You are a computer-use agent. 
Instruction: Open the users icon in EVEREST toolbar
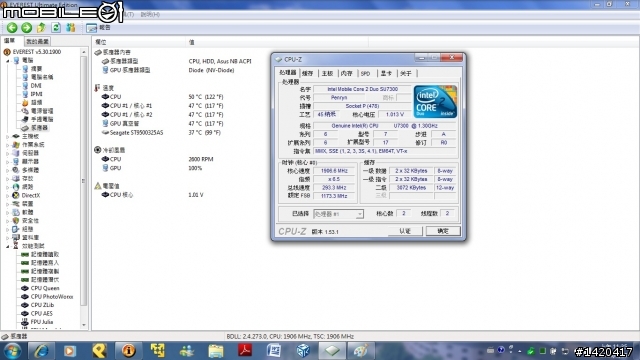(x=71, y=28)
